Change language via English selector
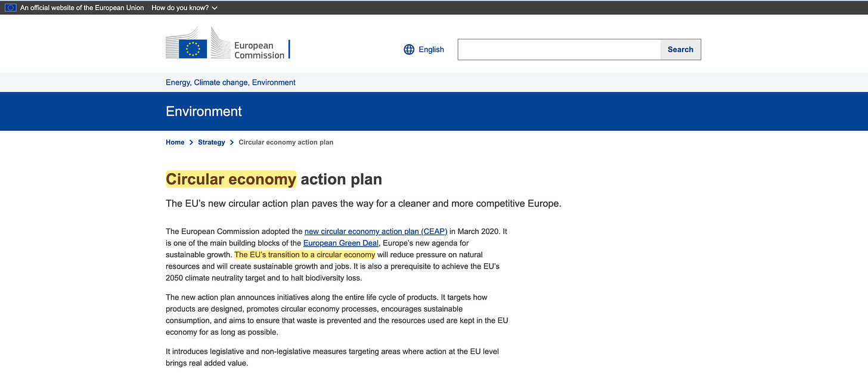Viewport: 868px width, 382px height. click(431, 50)
